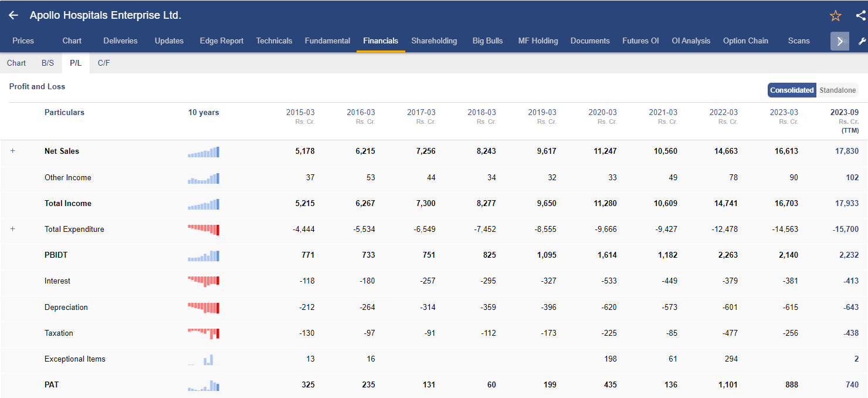This screenshot has width=868, height=398.
Task: Go back using the left arrow icon
Action: [x=13, y=15]
